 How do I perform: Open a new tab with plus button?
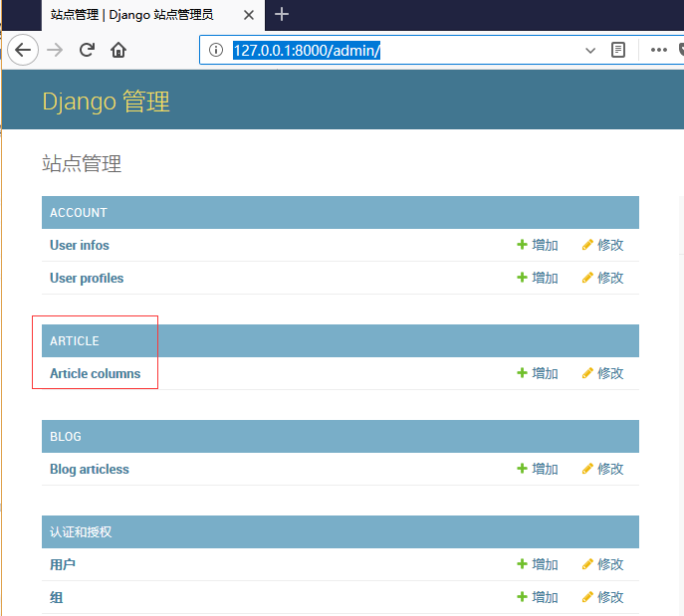pyautogui.click(x=282, y=14)
